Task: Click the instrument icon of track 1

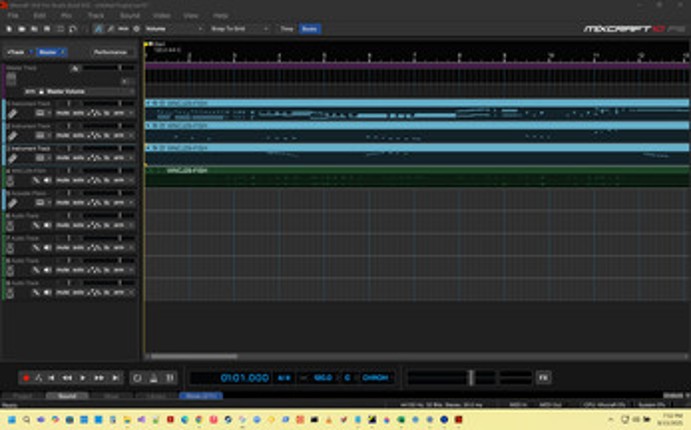Action: point(12,114)
